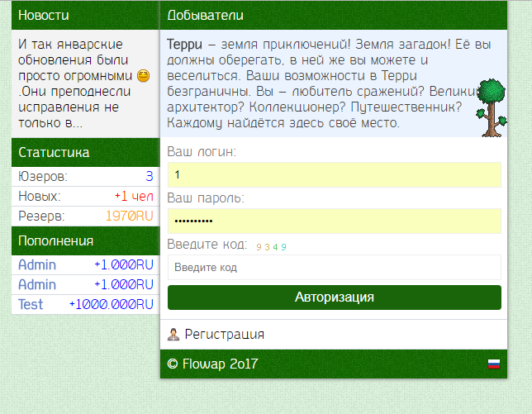Open the Регистрация link
532x414 pixels.
click(x=224, y=335)
